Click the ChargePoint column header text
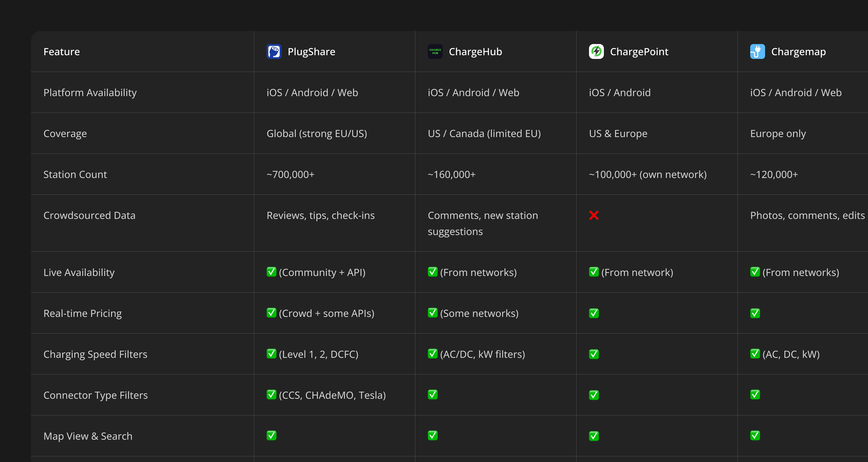The image size is (868, 462). [639, 51]
